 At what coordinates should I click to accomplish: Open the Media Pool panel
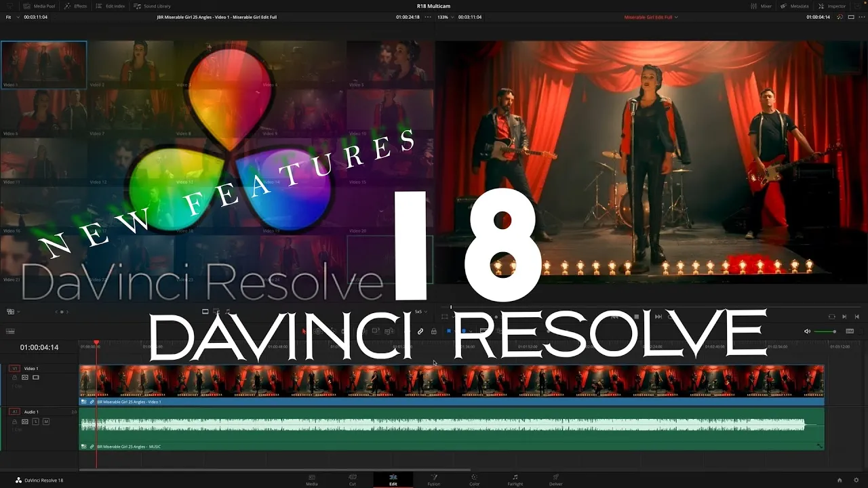40,6
